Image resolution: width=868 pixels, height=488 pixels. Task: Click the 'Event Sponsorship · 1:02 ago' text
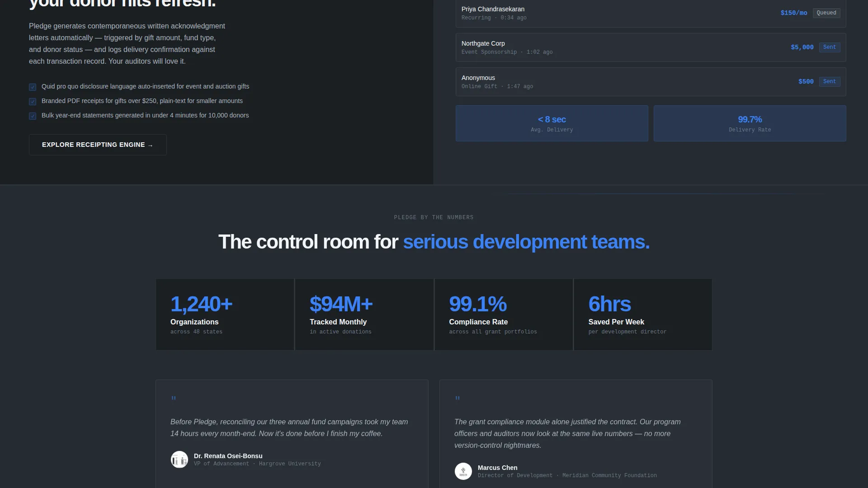[x=507, y=52]
